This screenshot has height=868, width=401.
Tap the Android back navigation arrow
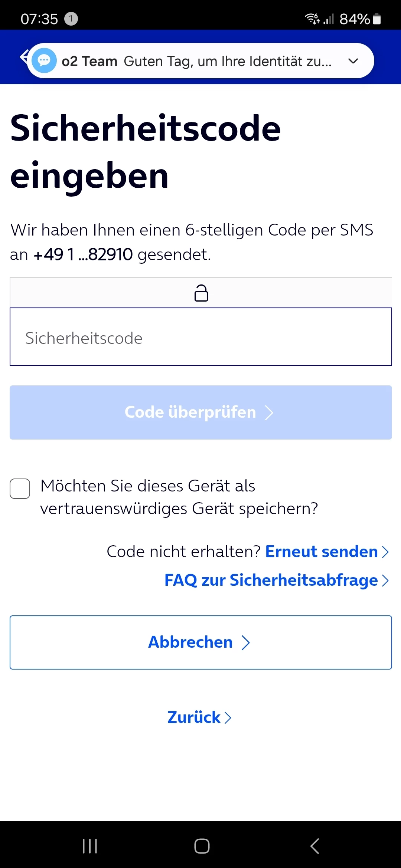(x=314, y=846)
